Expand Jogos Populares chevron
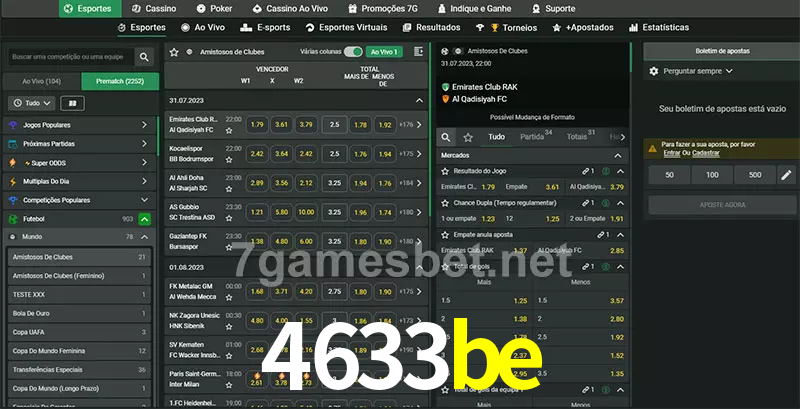Image resolution: width=800 pixels, height=409 pixels. [x=144, y=125]
